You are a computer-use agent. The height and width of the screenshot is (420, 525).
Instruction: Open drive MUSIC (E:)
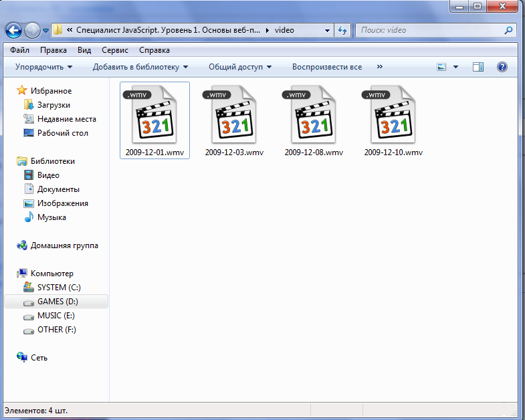click(x=56, y=316)
